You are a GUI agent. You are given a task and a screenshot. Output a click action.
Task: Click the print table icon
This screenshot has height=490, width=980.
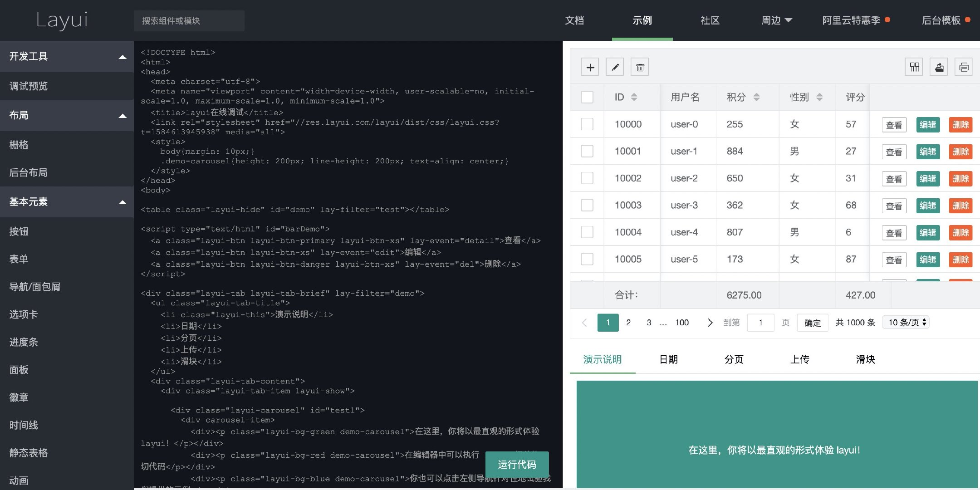964,67
